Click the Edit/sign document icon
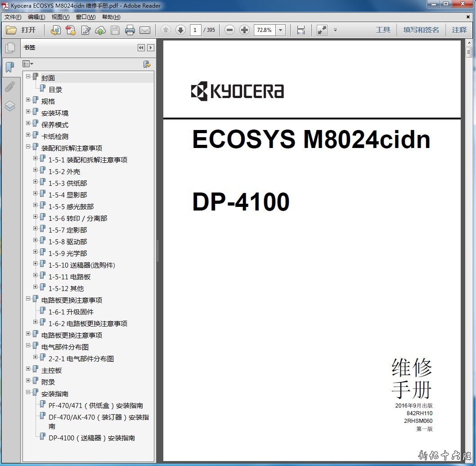 [85, 30]
